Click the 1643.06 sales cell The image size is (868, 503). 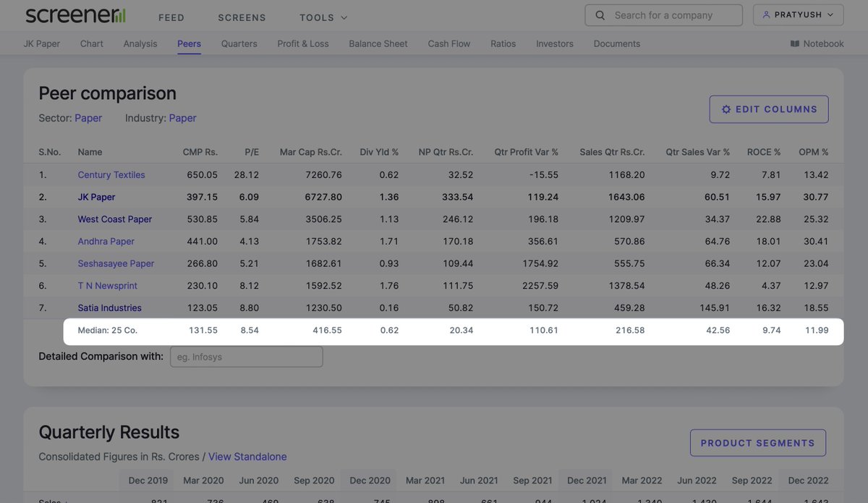626,197
